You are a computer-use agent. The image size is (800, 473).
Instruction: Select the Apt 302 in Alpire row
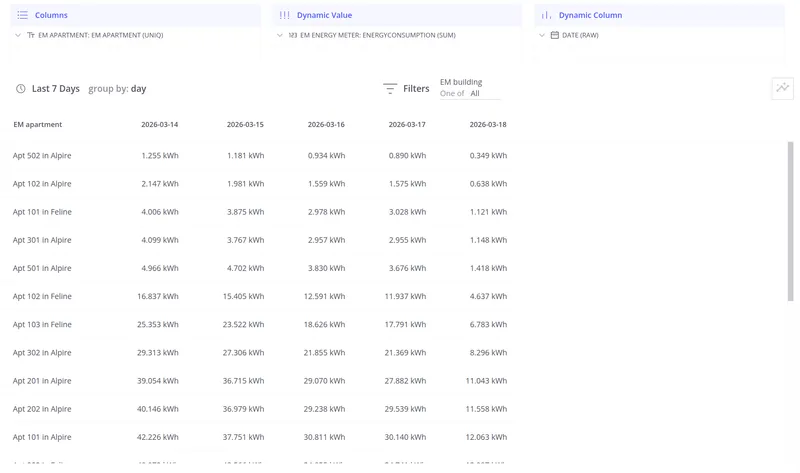[x=260, y=353]
